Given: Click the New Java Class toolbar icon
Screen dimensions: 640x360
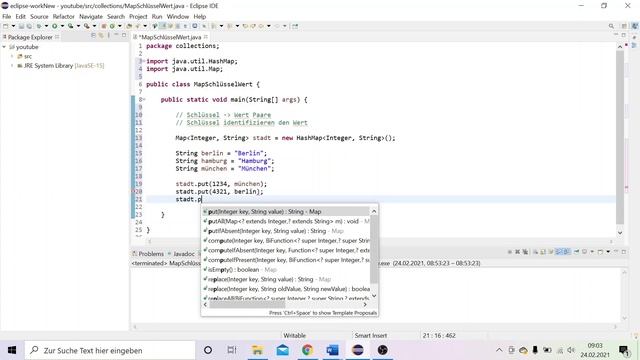Looking at the screenshot, I should point(112,26).
